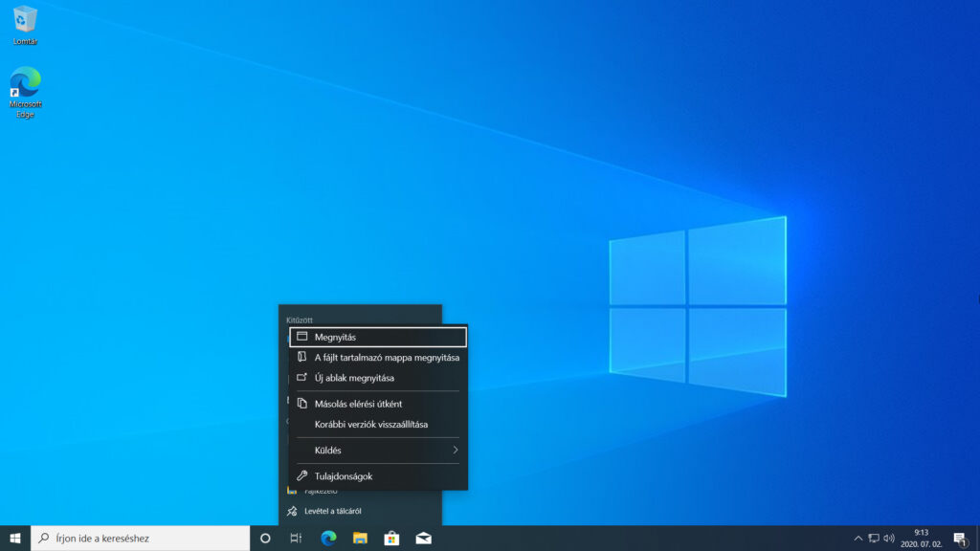Image resolution: width=980 pixels, height=551 pixels.
Task: Select 'Másolás elérési útként' entry
Action: pos(378,404)
